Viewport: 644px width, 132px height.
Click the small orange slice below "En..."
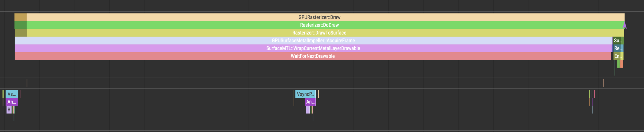(621, 64)
